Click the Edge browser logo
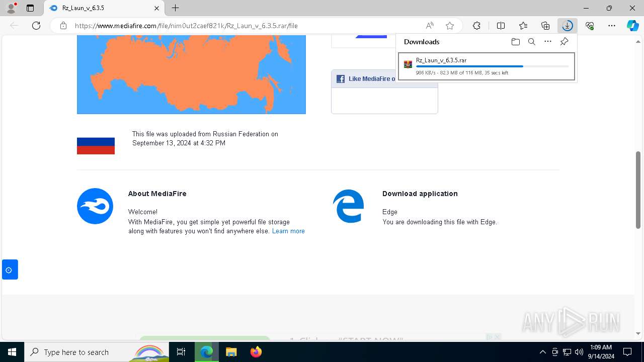The width and height of the screenshot is (644, 362). point(348,206)
